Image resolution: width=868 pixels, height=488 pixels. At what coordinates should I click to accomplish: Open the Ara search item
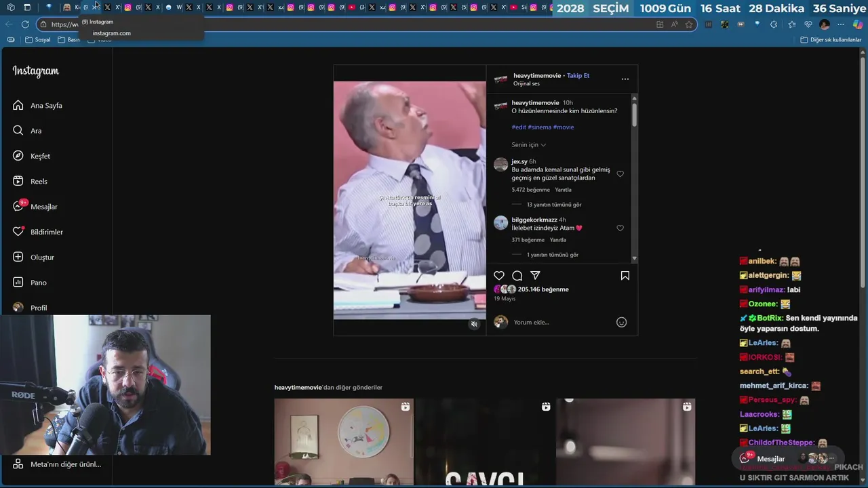pyautogui.click(x=27, y=131)
